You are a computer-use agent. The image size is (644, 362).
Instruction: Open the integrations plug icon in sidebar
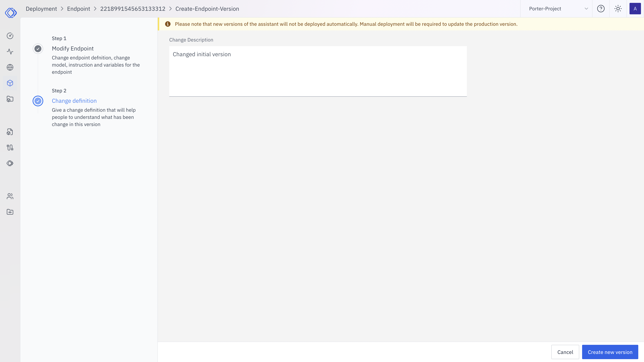pos(10,147)
